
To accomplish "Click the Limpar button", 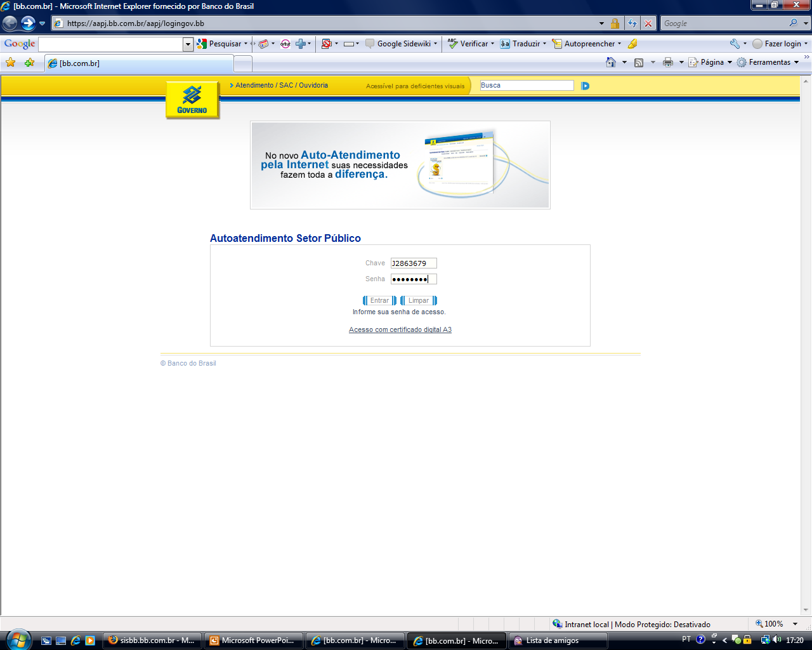I will [x=418, y=301].
